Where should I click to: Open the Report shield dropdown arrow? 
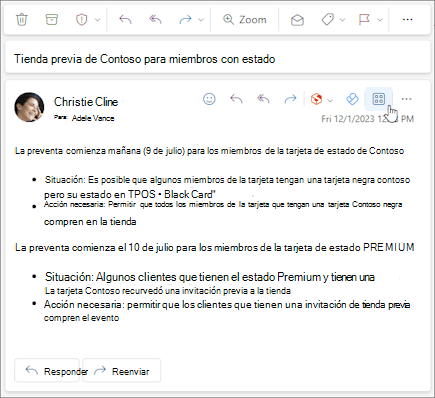coord(97,20)
